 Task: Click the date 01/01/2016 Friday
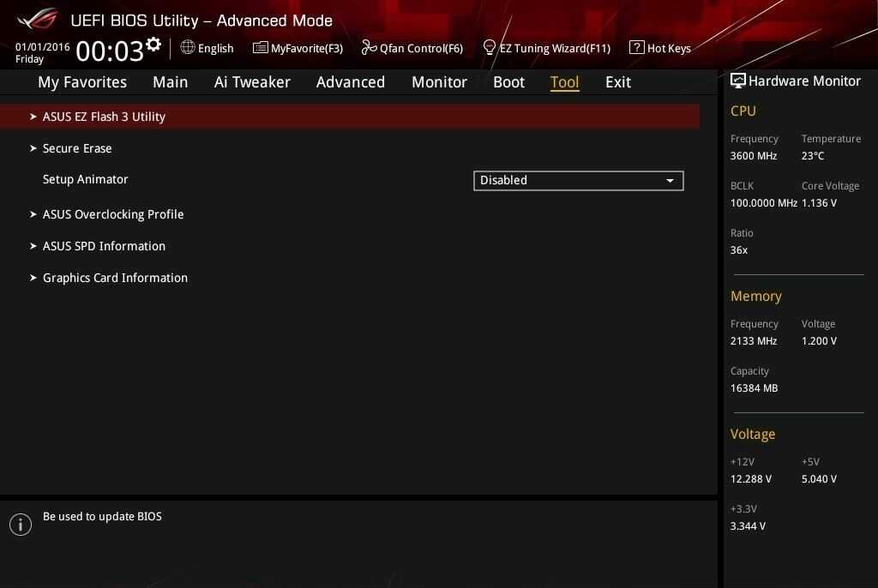[x=42, y=53]
